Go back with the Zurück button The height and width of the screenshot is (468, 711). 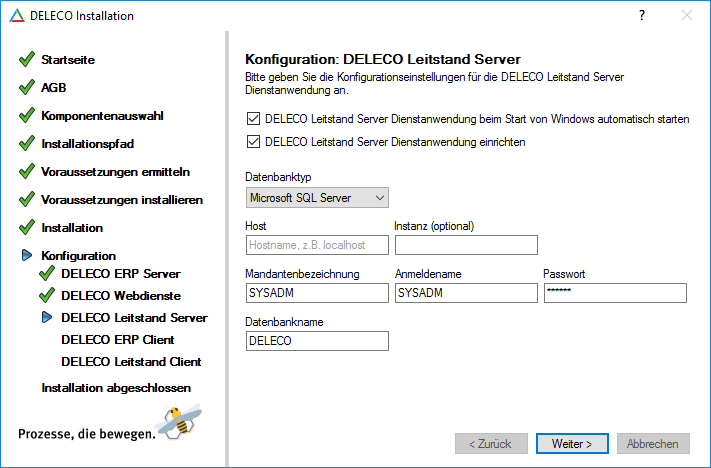(491, 444)
